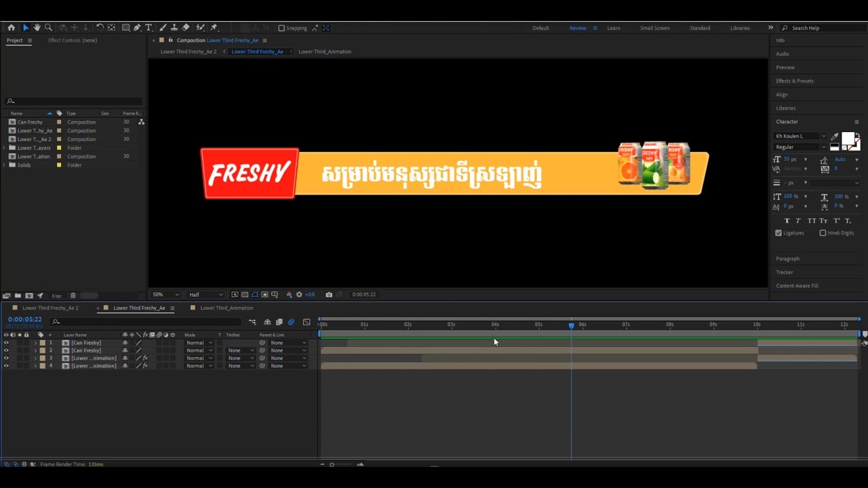This screenshot has width=868, height=488.
Task: Hide layer 2 Can Freshy eye toggle
Action: [6, 350]
